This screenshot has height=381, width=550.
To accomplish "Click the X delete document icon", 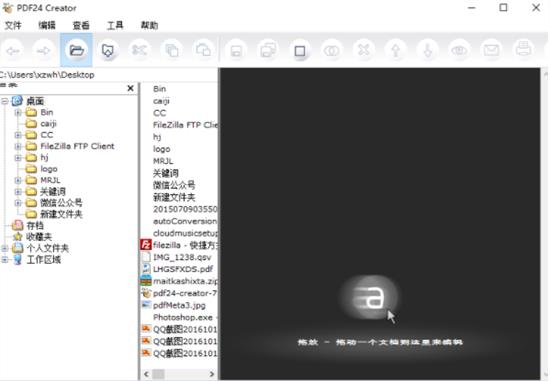I will click(x=364, y=50).
